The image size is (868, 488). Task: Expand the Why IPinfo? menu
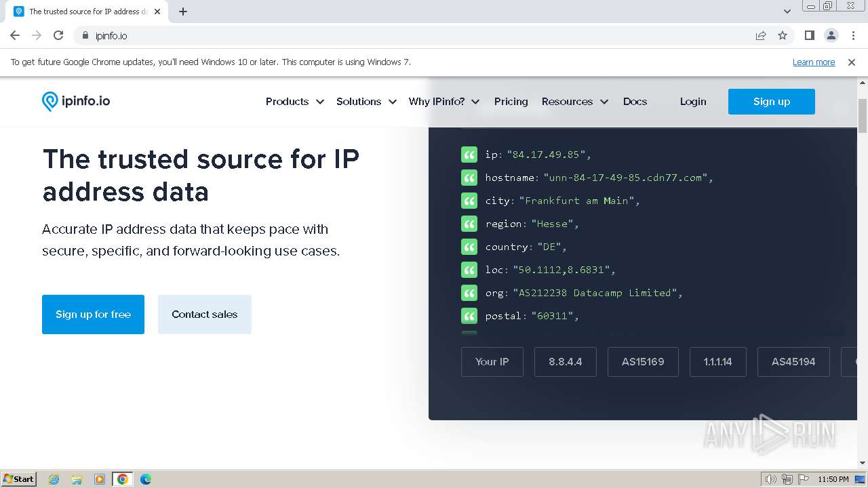tap(444, 102)
